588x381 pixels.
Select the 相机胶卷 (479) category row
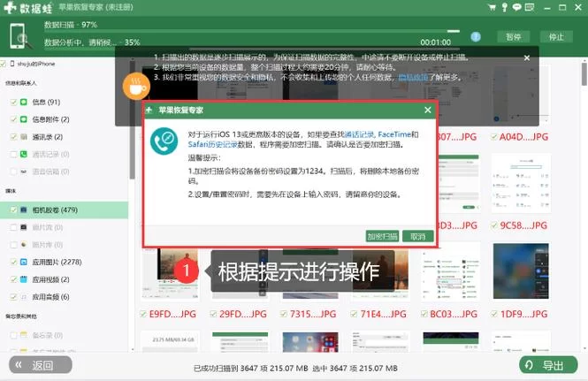tap(65, 210)
